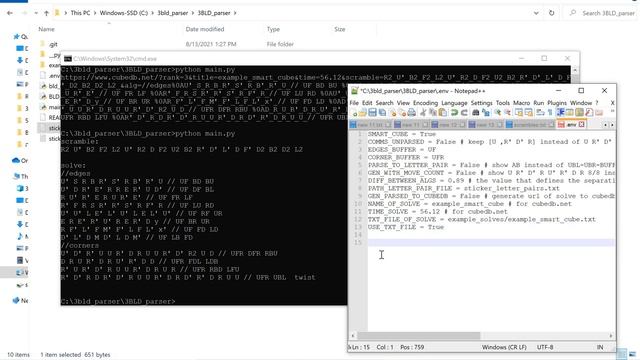Click the Notepad++ horizontal scrollbar thumb
The image size is (640, 360).
(x=419, y=336)
